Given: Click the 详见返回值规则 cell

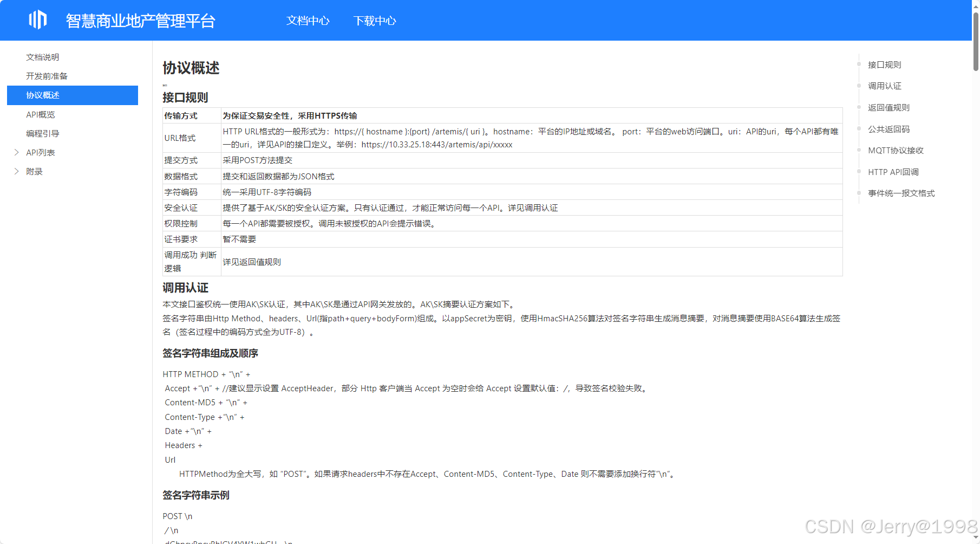Looking at the screenshot, I should point(532,262).
